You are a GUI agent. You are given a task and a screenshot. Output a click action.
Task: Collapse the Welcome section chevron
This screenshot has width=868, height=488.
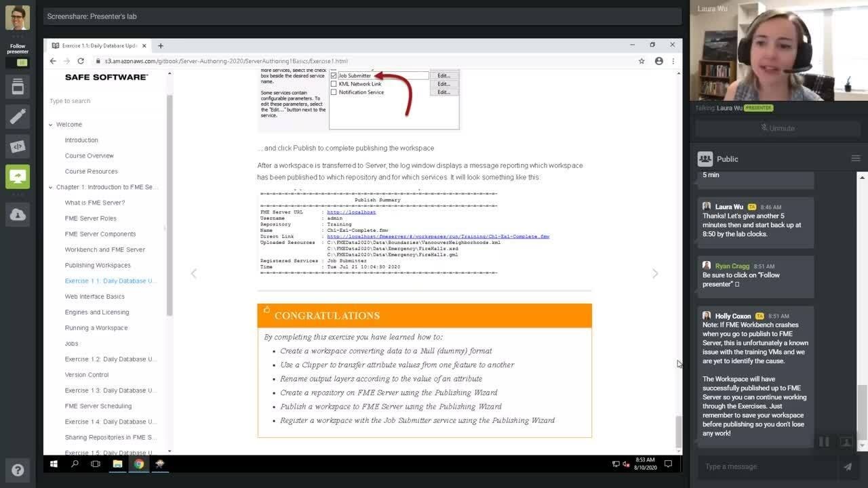(50, 125)
